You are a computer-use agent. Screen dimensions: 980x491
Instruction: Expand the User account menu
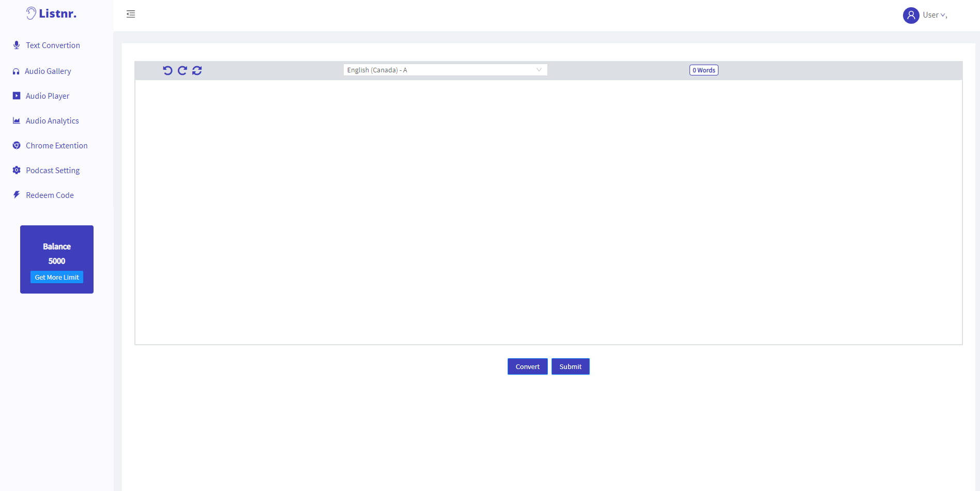click(x=935, y=15)
